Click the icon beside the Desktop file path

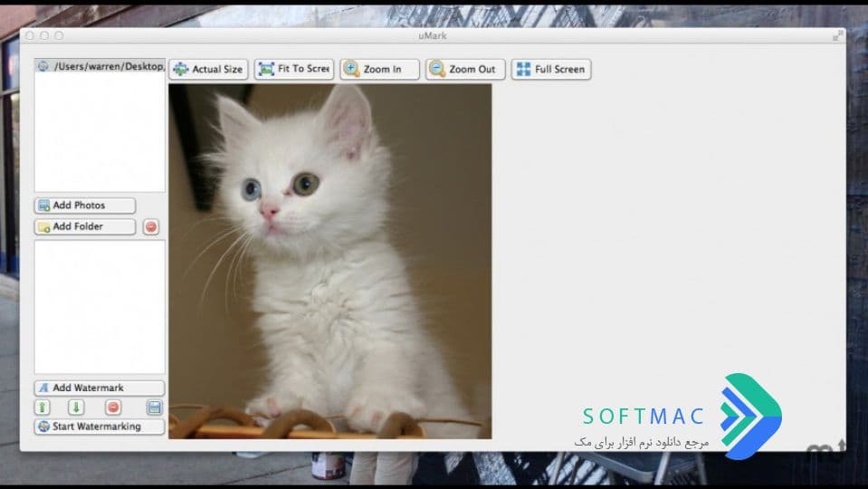pyautogui.click(x=43, y=66)
